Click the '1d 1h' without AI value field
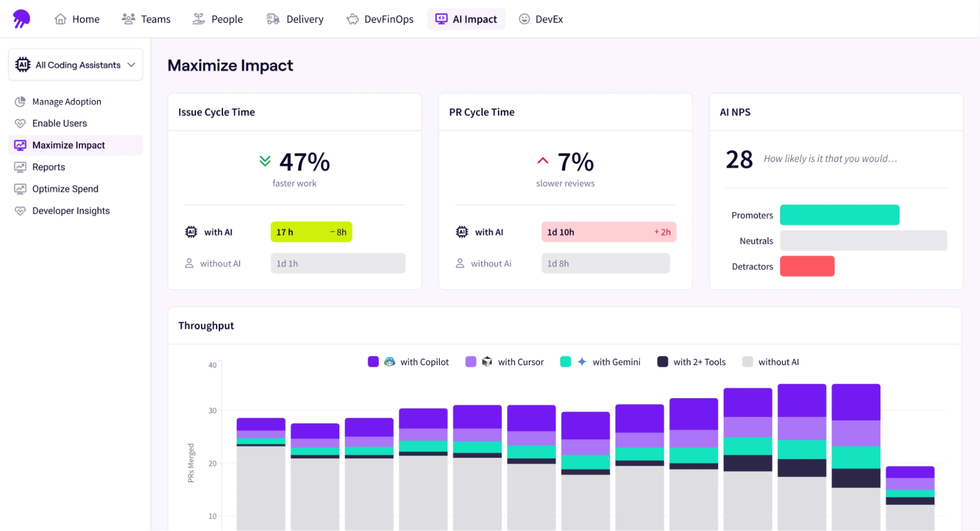Screen dimensions: 980x531 coord(337,263)
